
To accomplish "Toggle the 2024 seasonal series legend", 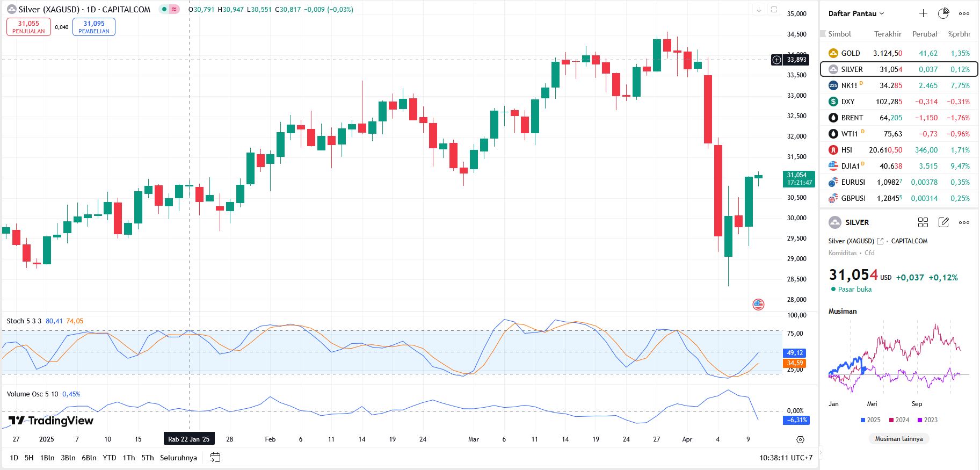I will pyautogui.click(x=899, y=420).
